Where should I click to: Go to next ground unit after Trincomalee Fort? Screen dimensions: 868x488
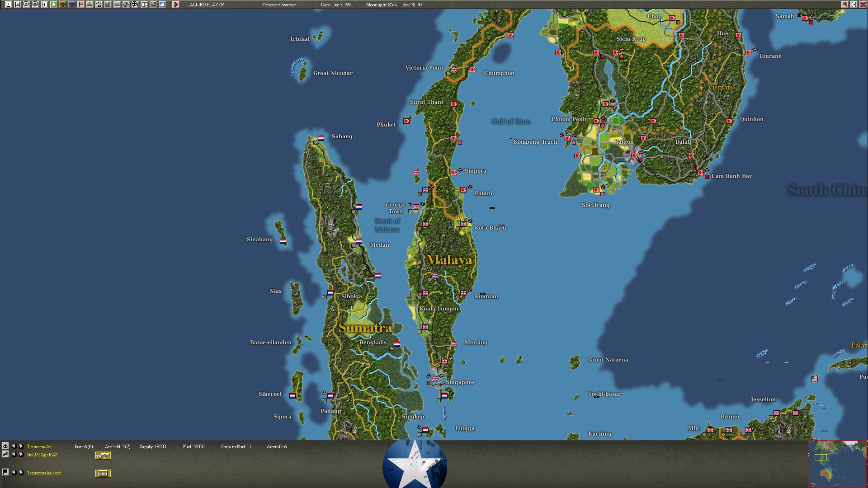click(x=21, y=472)
